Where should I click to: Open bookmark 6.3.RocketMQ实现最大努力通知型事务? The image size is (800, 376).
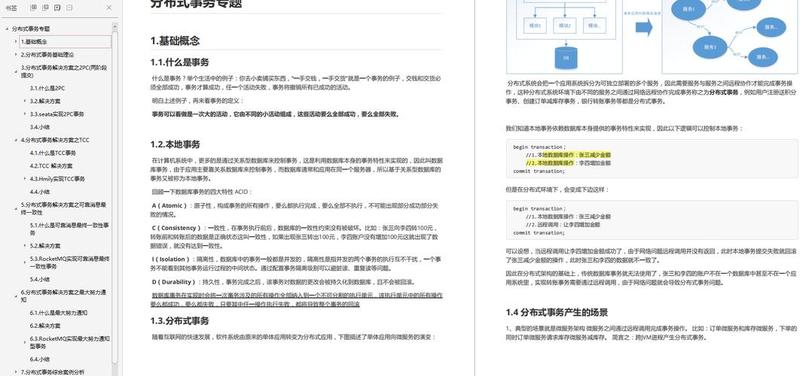click(x=69, y=342)
